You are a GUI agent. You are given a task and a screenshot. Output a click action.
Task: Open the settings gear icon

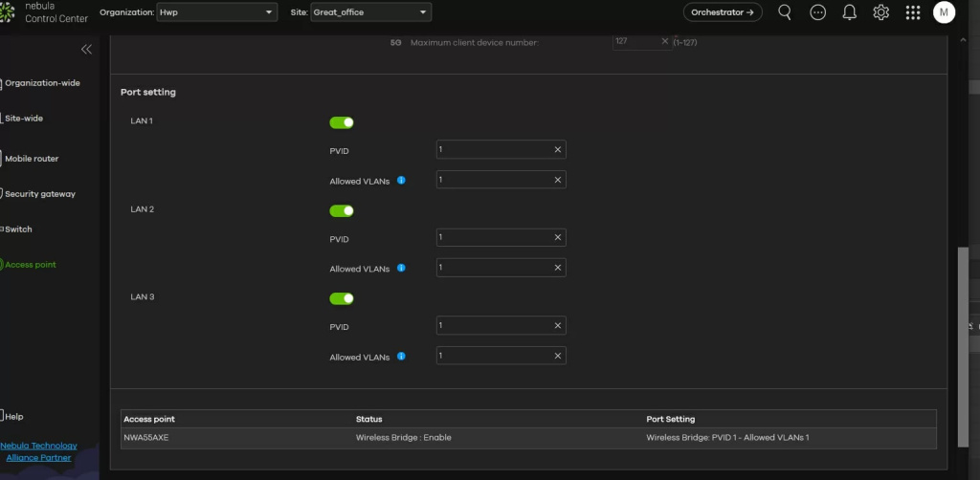(x=881, y=12)
